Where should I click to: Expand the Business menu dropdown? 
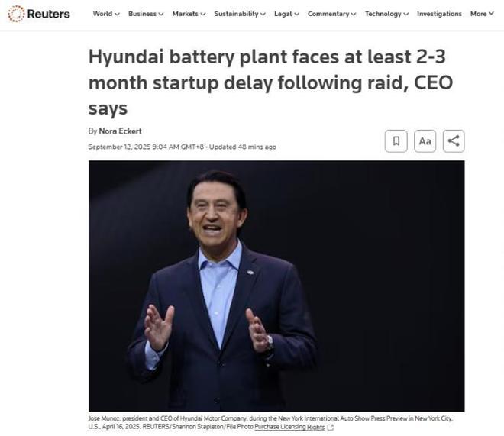coord(145,14)
